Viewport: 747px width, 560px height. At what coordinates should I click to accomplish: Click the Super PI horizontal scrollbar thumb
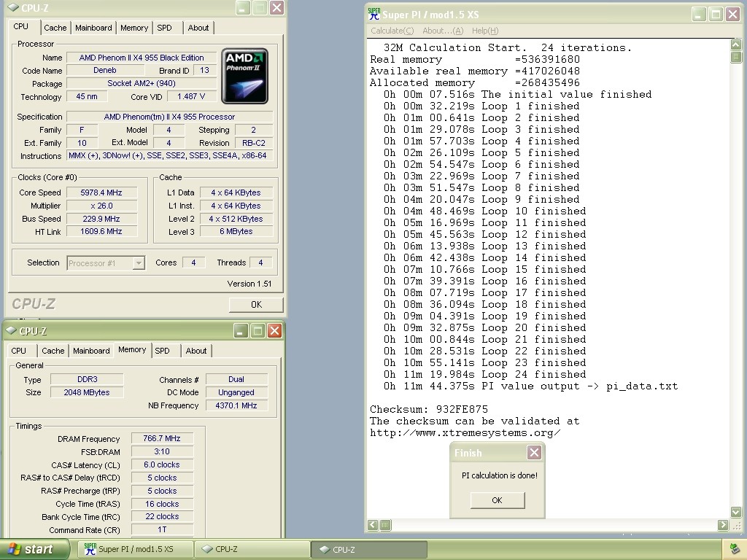(385, 525)
